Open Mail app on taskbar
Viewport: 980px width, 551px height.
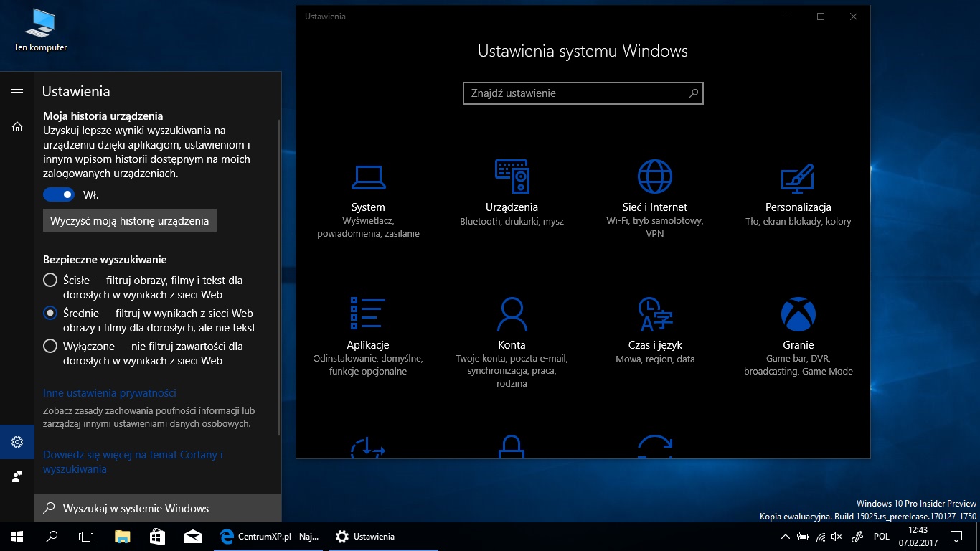coord(192,536)
